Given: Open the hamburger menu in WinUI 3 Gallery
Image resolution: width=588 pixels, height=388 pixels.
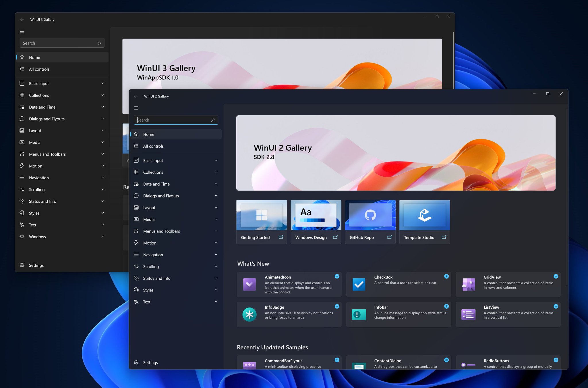Looking at the screenshot, I should pos(22,32).
